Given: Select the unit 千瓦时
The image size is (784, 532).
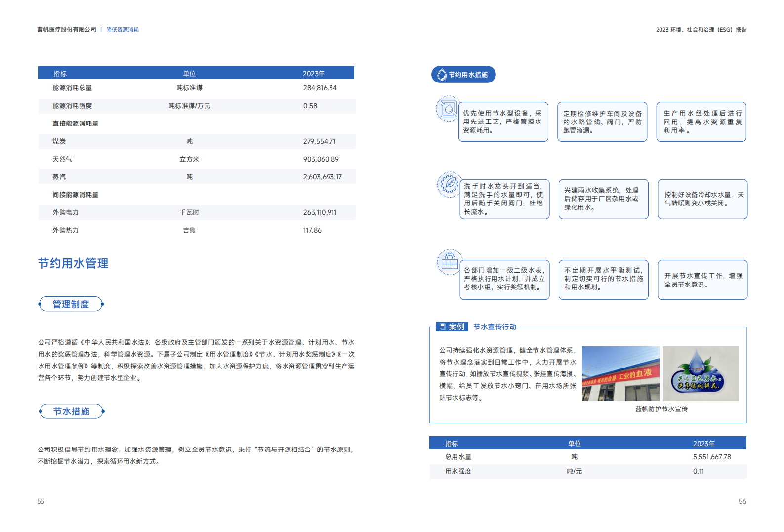Looking at the screenshot, I should coord(189,212).
